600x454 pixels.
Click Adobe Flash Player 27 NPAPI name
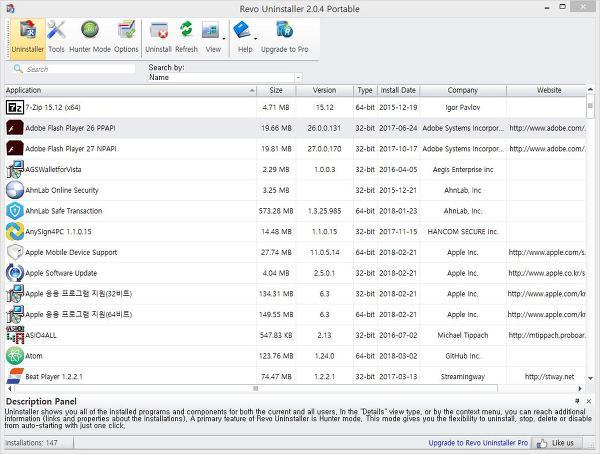pos(71,149)
